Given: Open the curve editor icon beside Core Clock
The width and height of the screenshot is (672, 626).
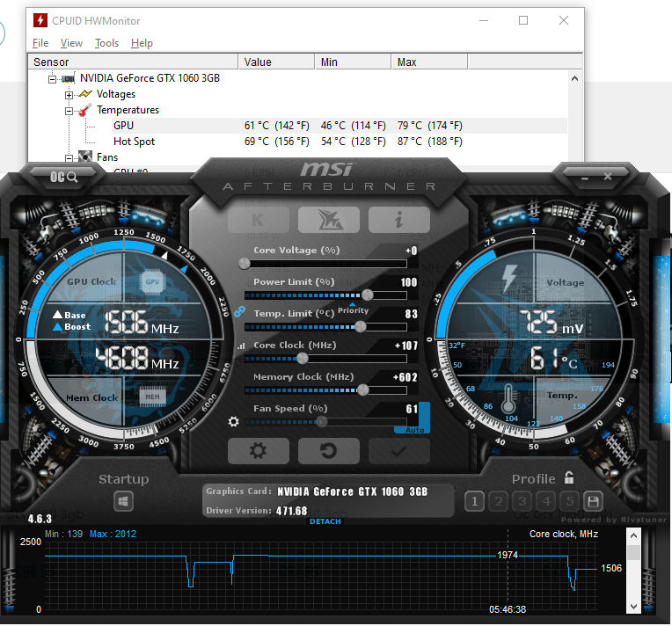Looking at the screenshot, I should click(x=241, y=346).
